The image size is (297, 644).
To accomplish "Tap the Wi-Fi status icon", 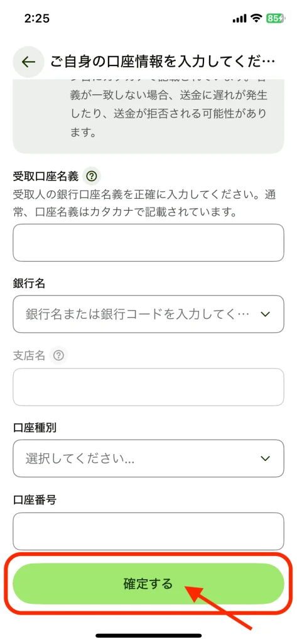I will pos(257,18).
